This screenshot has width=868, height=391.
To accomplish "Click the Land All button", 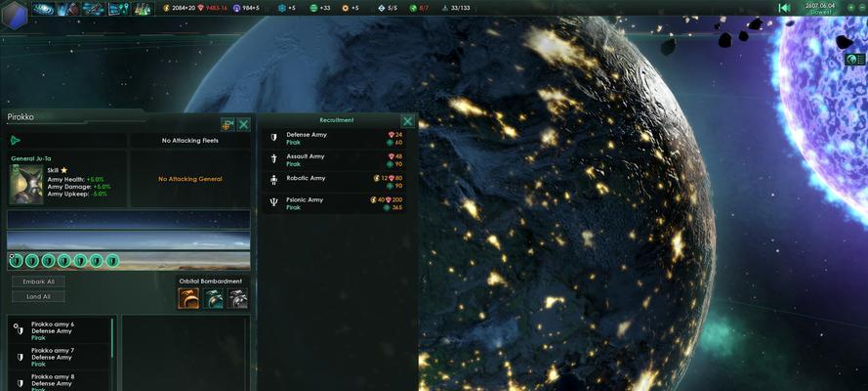I will 38,297.
